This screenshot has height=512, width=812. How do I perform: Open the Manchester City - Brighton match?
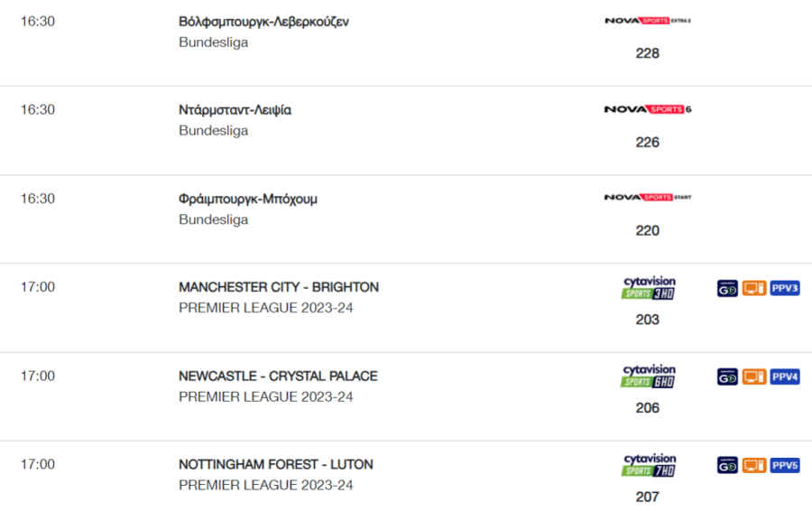279,287
